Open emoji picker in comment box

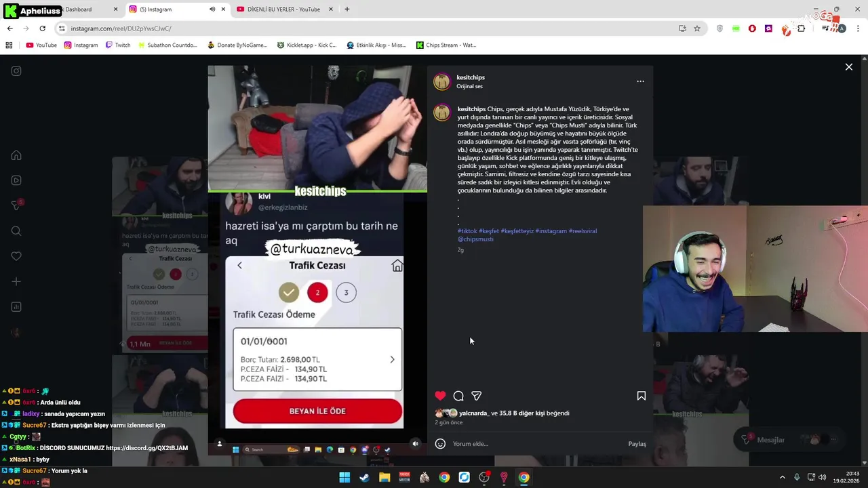(440, 444)
